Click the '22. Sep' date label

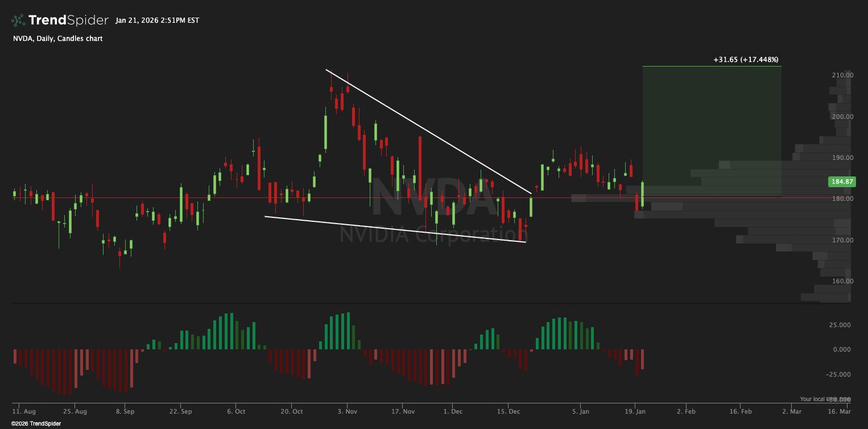pos(180,411)
